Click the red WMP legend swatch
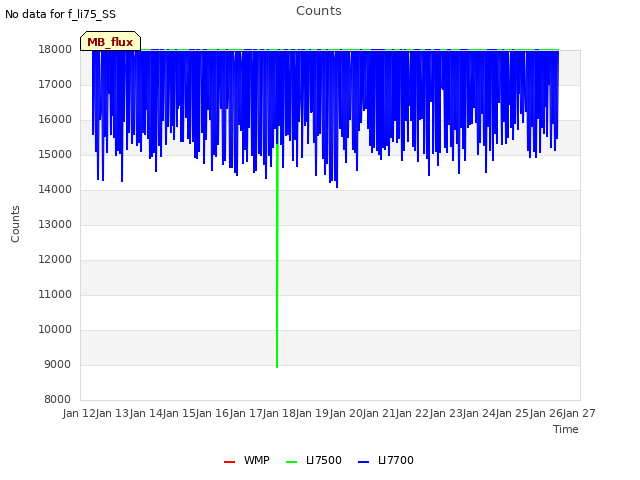 229,462
